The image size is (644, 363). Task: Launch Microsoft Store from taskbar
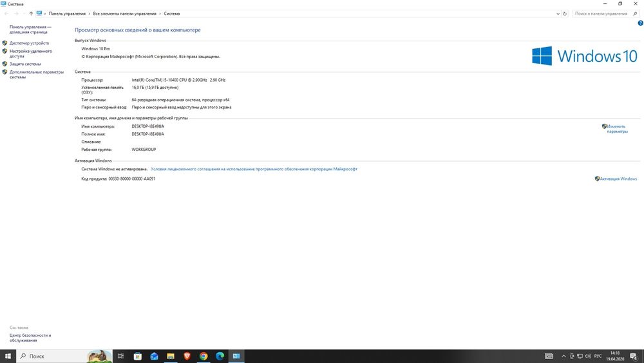point(138,356)
